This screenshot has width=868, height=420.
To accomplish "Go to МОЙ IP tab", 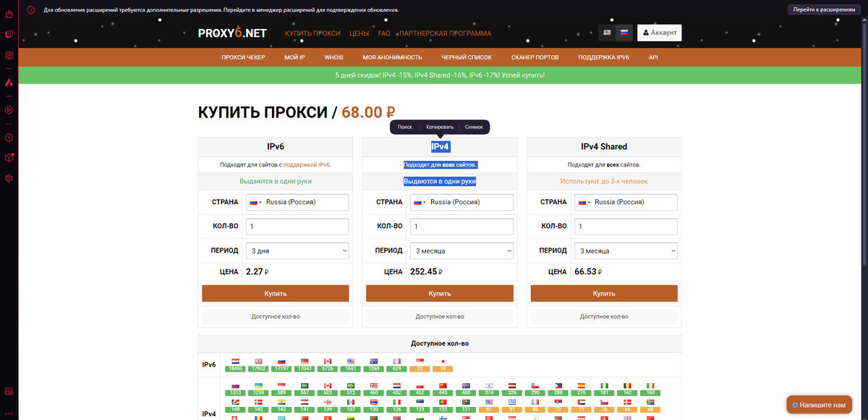I will [x=295, y=57].
